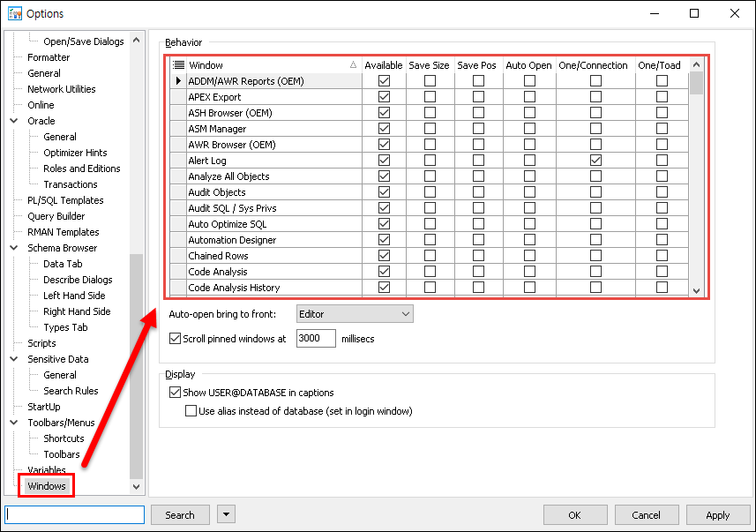
Task: Click the row indicator for ADDM/AWR Reports
Action: pos(178,80)
